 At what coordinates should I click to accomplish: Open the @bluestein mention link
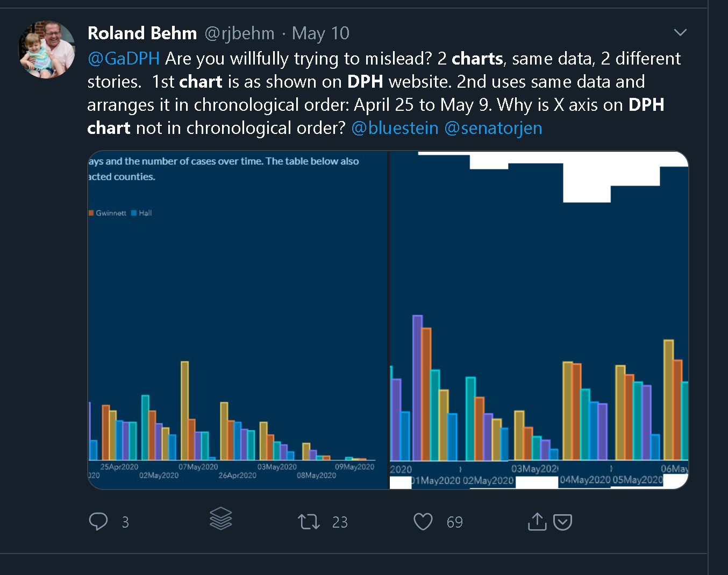click(395, 128)
